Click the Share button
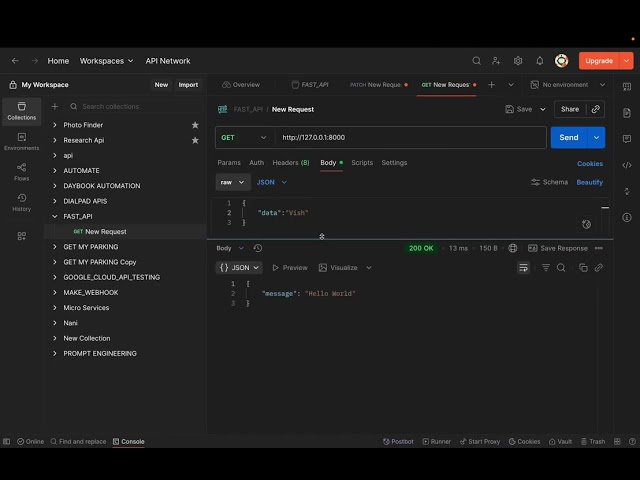This screenshot has width=640, height=480. click(570, 109)
